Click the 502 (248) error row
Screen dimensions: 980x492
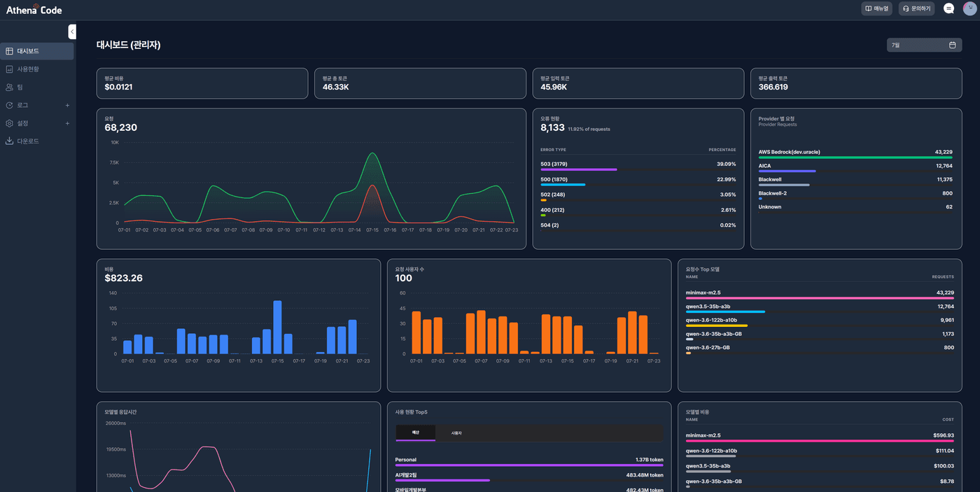pos(638,197)
